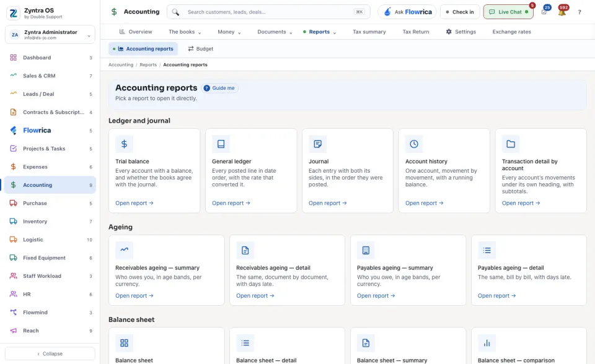Click the Trial balance dollar icon
Viewport: 595px width, 364px height.
click(124, 144)
